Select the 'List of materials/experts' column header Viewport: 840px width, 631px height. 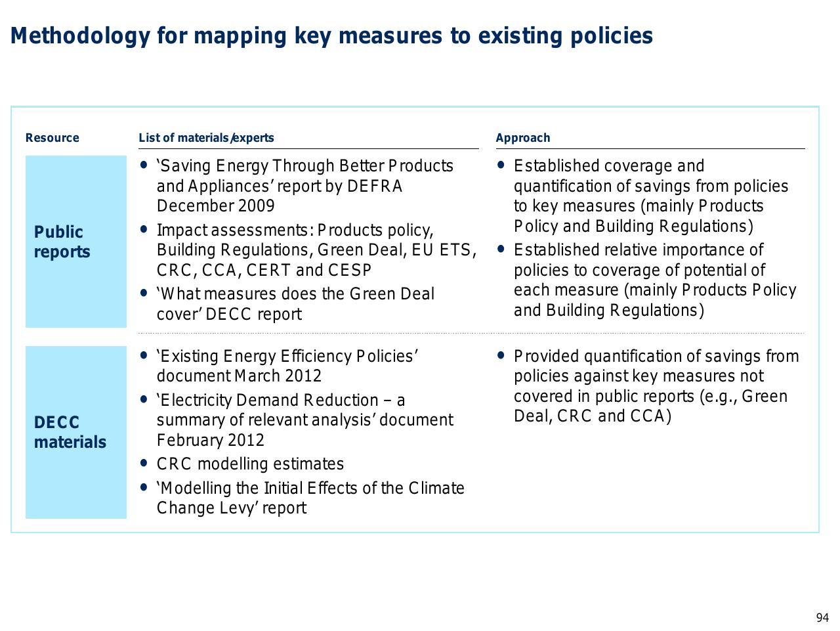(x=206, y=138)
